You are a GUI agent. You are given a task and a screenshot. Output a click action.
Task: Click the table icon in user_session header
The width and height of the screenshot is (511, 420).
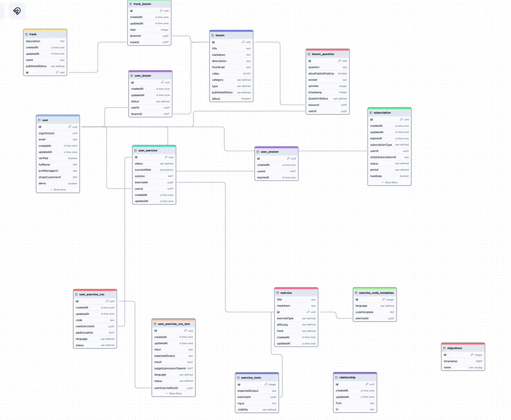(258, 152)
